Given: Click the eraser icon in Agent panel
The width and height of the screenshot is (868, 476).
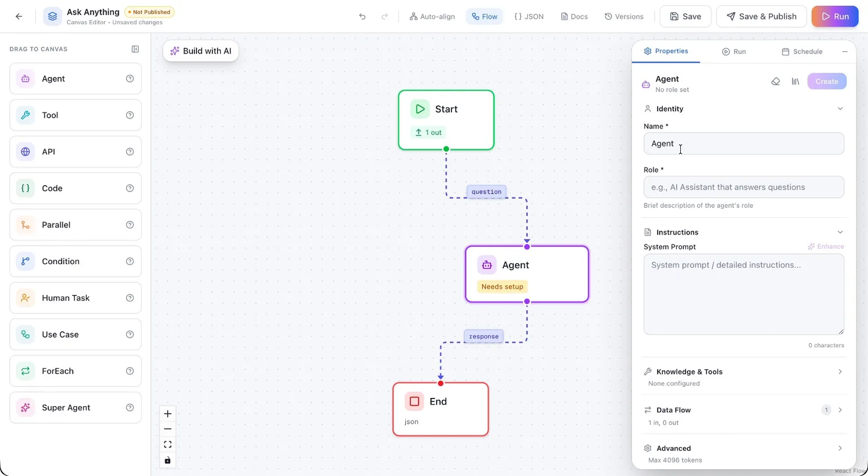Looking at the screenshot, I should [776, 81].
